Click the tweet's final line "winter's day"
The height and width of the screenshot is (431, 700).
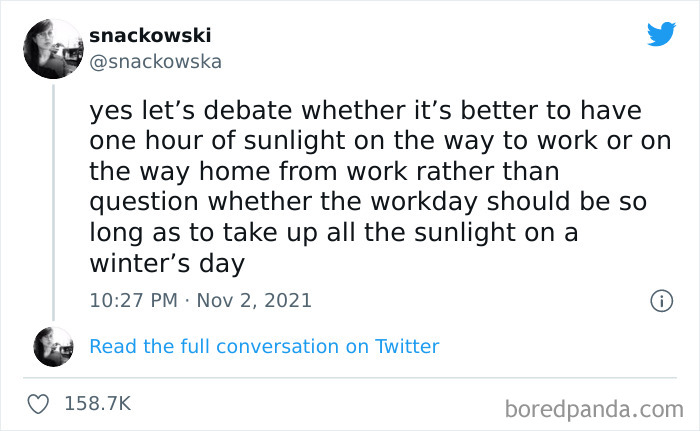(167, 263)
